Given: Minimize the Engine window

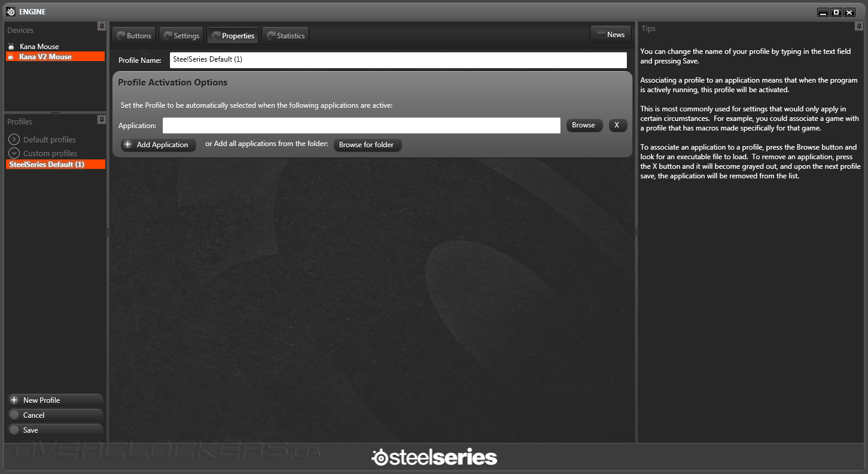Looking at the screenshot, I should pos(823,12).
